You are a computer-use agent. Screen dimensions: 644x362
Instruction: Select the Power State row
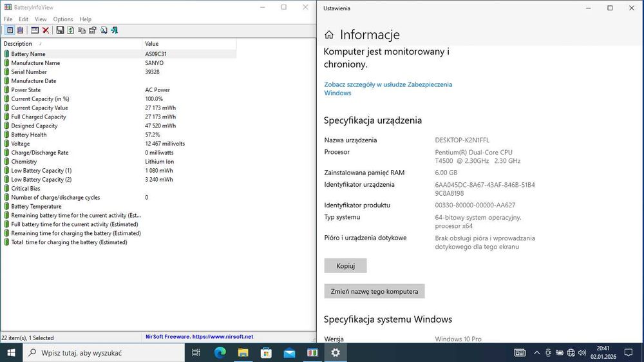(x=118, y=90)
